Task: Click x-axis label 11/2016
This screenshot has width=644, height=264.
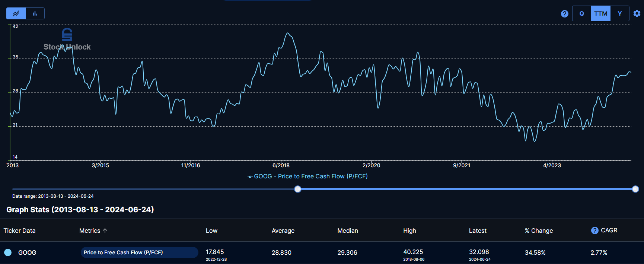Action: [191, 165]
